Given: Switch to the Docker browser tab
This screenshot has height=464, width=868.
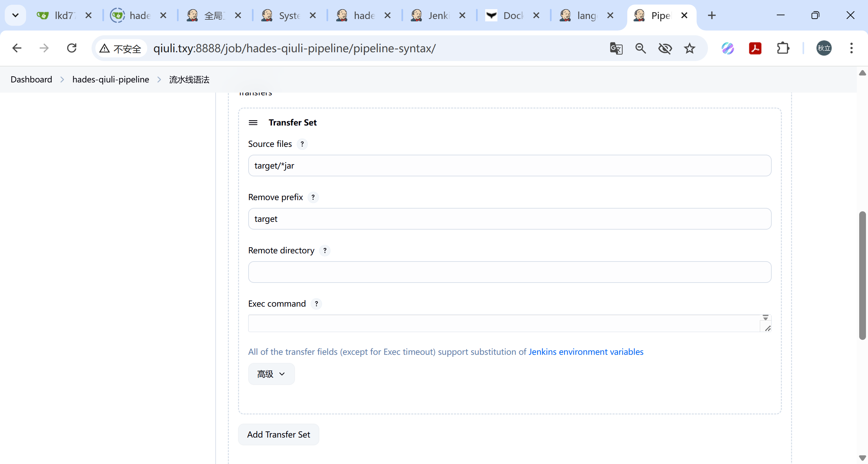Looking at the screenshot, I should [x=513, y=16].
